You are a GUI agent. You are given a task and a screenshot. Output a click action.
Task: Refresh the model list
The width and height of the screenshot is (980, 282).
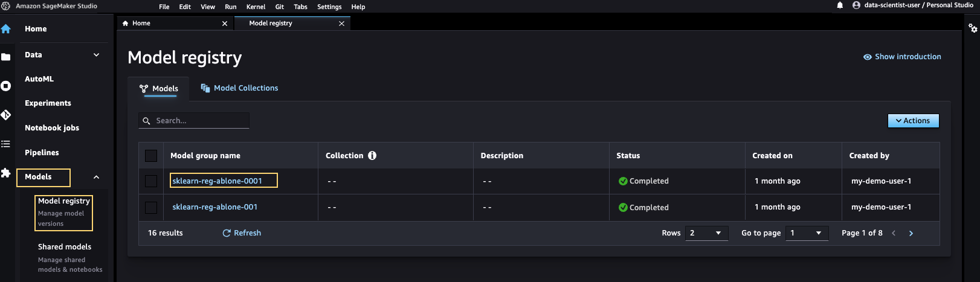coord(242,233)
